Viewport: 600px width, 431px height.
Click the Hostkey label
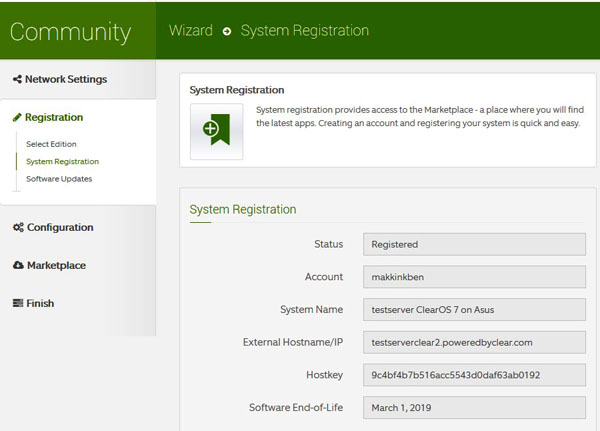click(324, 375)
